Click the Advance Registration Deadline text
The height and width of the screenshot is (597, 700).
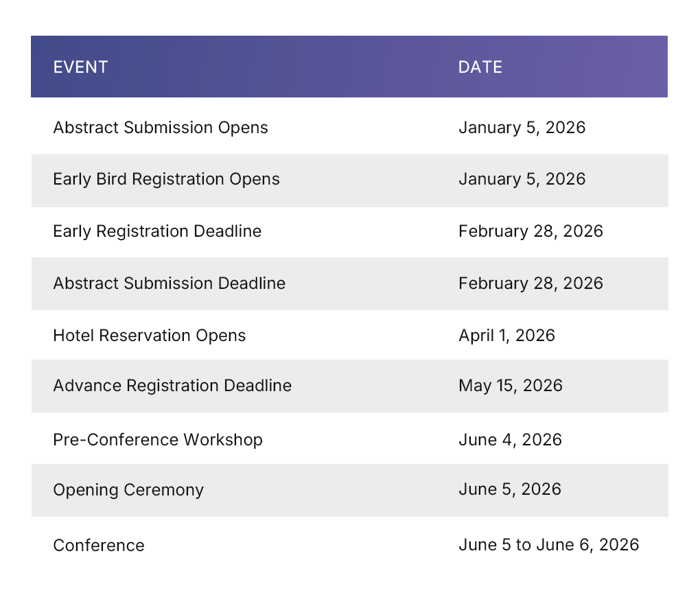pos(172,386)
